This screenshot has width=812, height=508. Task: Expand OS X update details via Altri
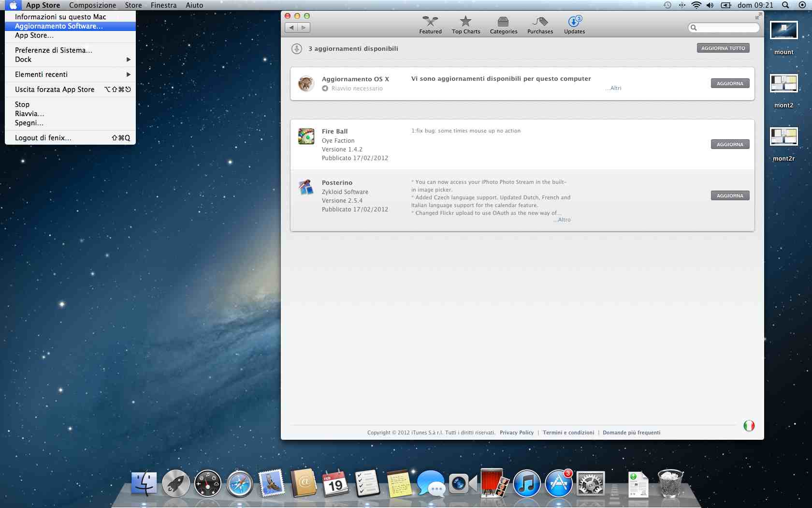point(613,88)
